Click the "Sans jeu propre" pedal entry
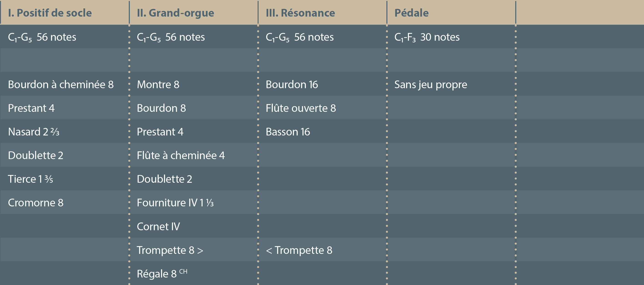The image size is (644, 285). tap(431, 85)
